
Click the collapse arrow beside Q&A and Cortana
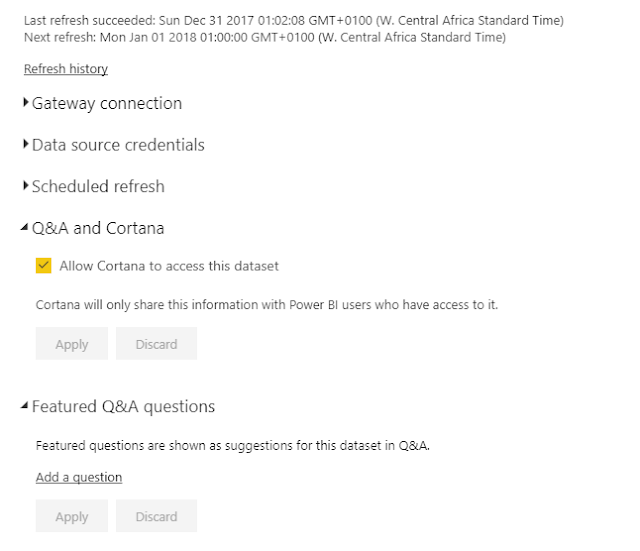click(x=25, y=229)
